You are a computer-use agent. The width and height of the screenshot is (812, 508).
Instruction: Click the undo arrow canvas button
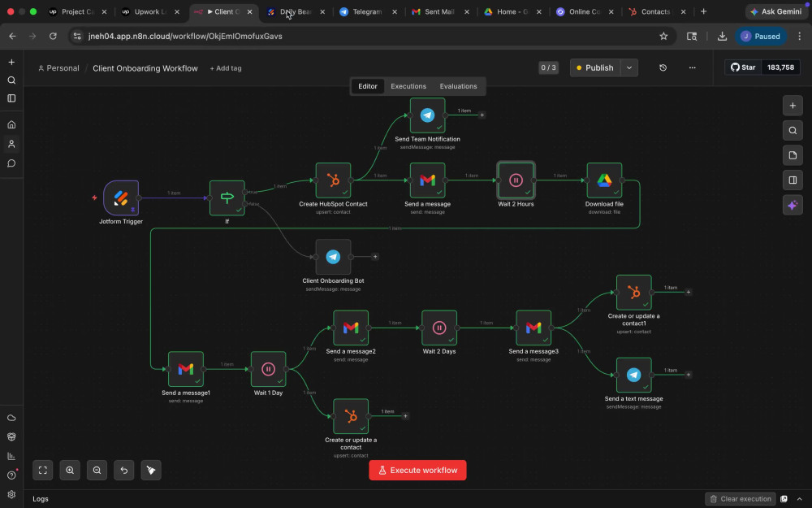pos(123,470)
